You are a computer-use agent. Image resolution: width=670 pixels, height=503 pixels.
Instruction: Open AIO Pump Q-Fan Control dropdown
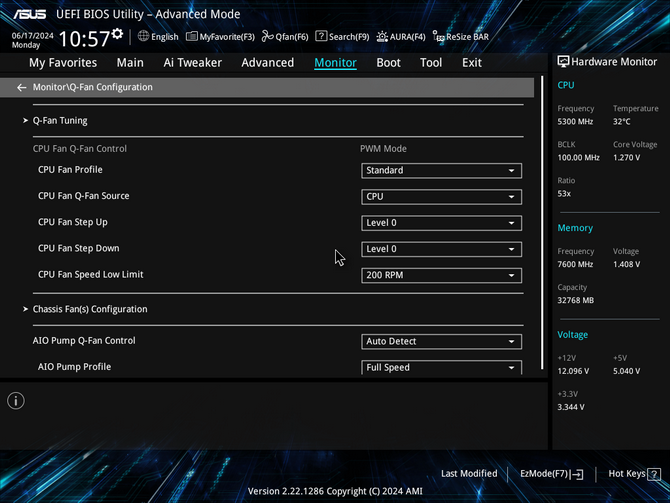click(441, 341)
